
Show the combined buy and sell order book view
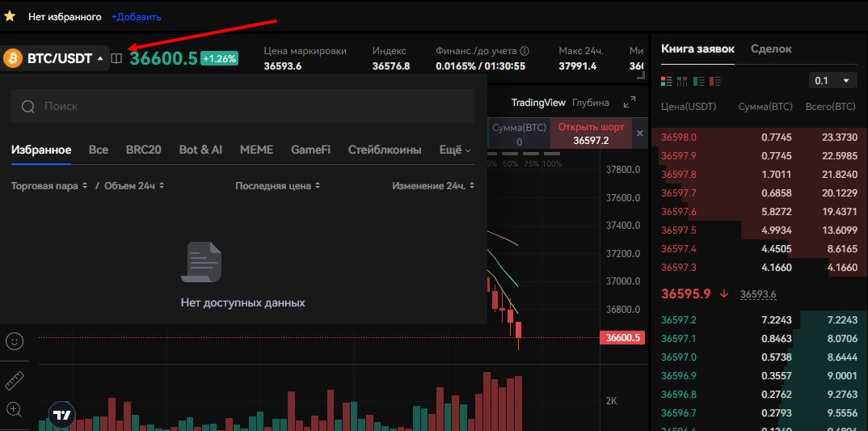667,81
